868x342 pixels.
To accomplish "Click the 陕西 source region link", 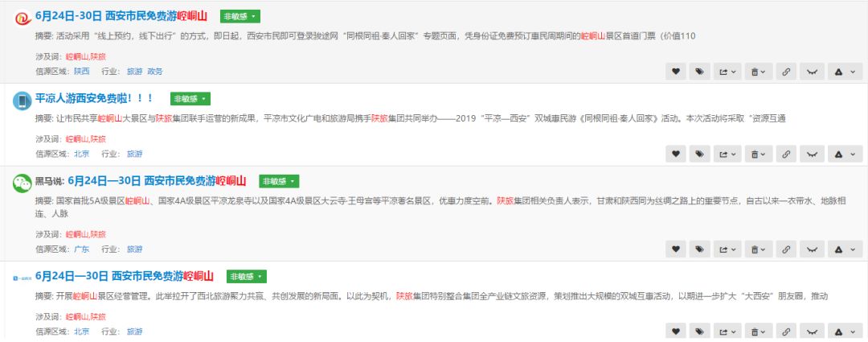I will pyautogui.click(x=82, y=72).
